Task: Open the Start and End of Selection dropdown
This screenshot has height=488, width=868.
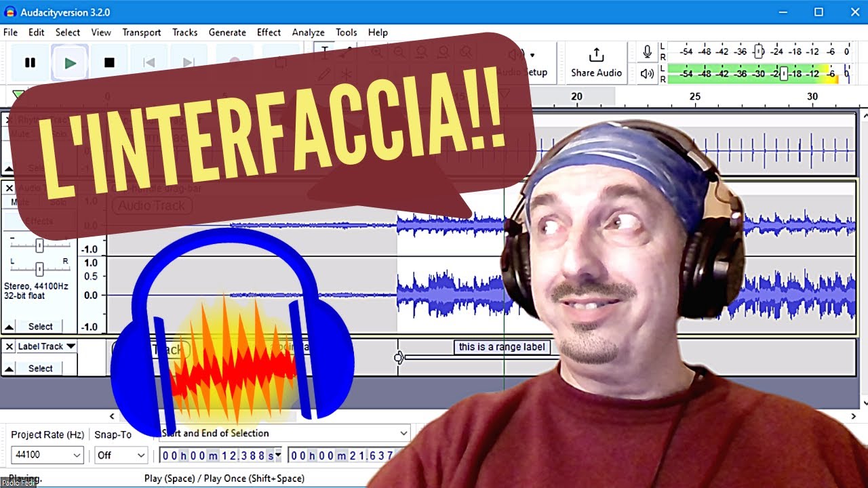Action: 285,433
